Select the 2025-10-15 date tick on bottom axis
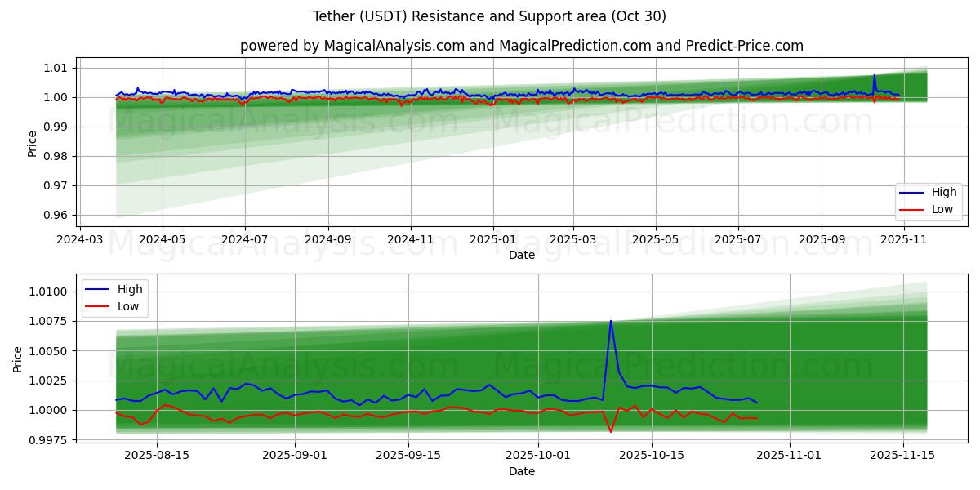This screenshot has width=980, height=490. [x=652, y=454]
